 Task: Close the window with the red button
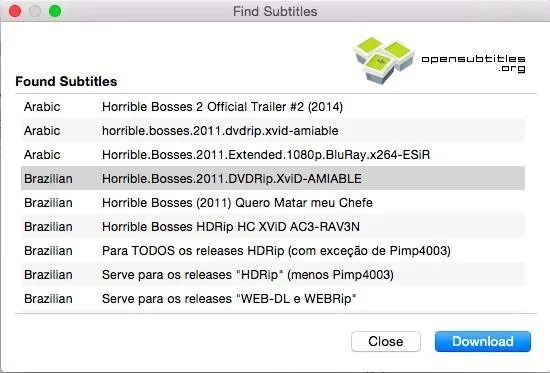click(x=15, y=11)
